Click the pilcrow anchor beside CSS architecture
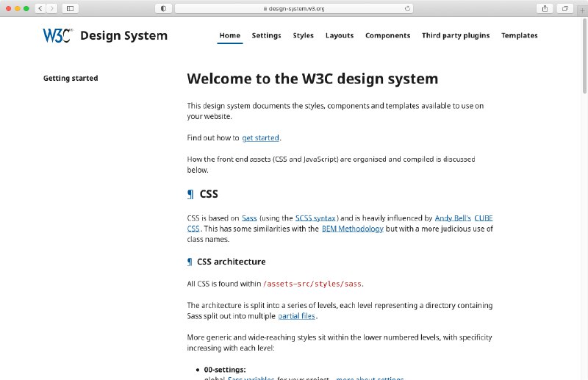The width and height of the screenshot is (588, 380). point(190,262)
